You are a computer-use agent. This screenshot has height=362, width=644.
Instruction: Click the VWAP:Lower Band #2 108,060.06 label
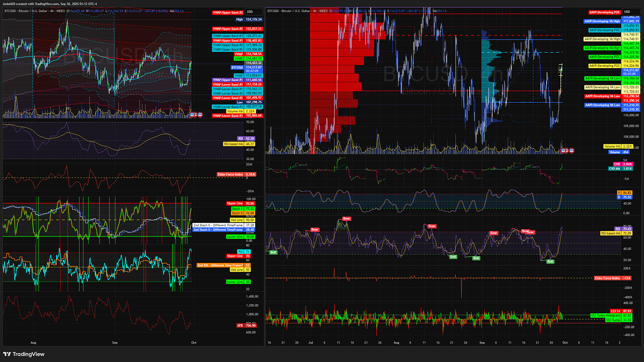coord(238,93)
